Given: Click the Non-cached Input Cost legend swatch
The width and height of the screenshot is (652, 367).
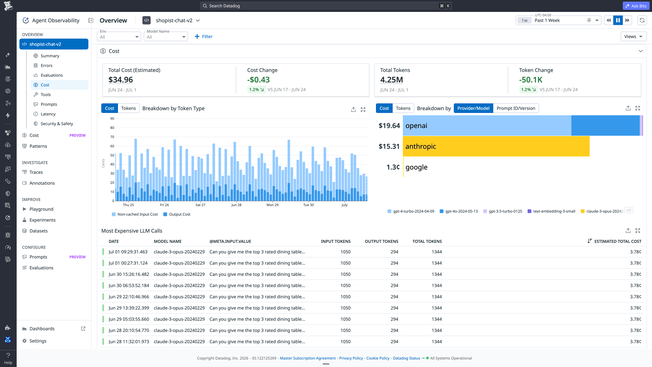Looking at the screenshot, I should [x=114, y=214].
